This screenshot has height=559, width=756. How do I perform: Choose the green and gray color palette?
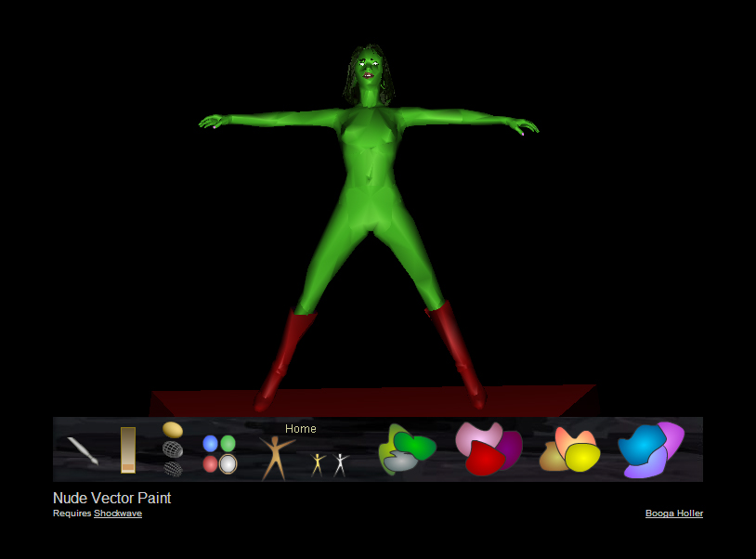[x=407, y=450]
